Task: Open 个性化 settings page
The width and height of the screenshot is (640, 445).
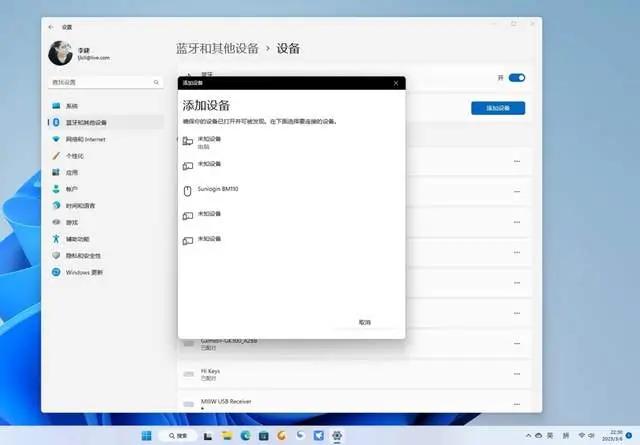Action: point(106,156)
